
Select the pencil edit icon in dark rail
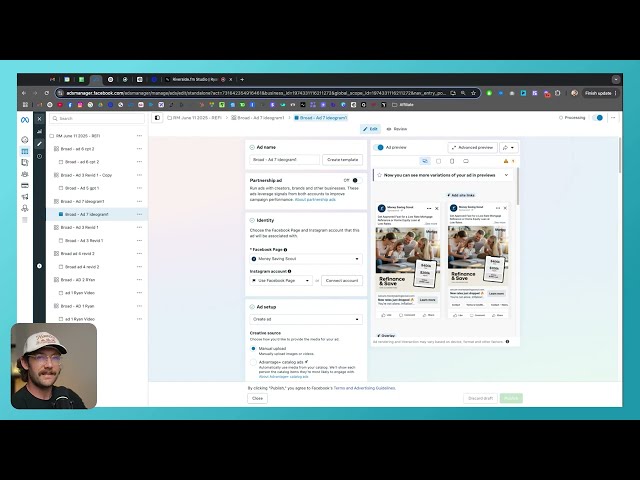tap(40, 143)
